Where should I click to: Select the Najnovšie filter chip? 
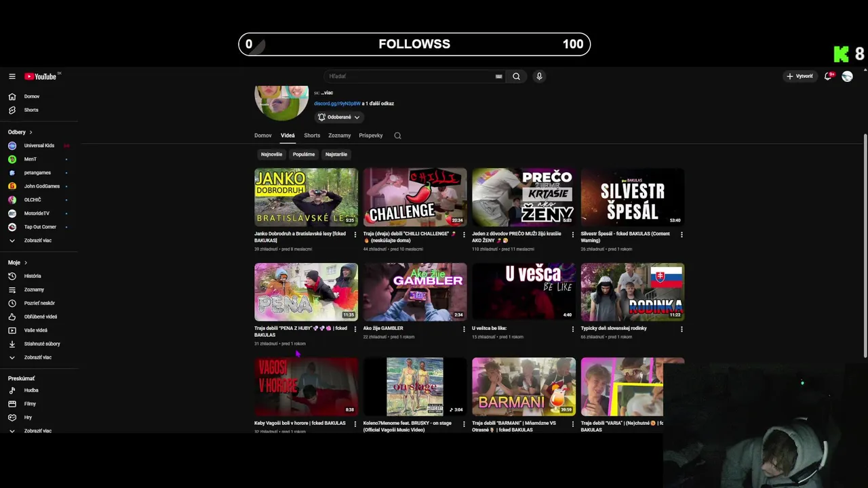pos(271,155)
